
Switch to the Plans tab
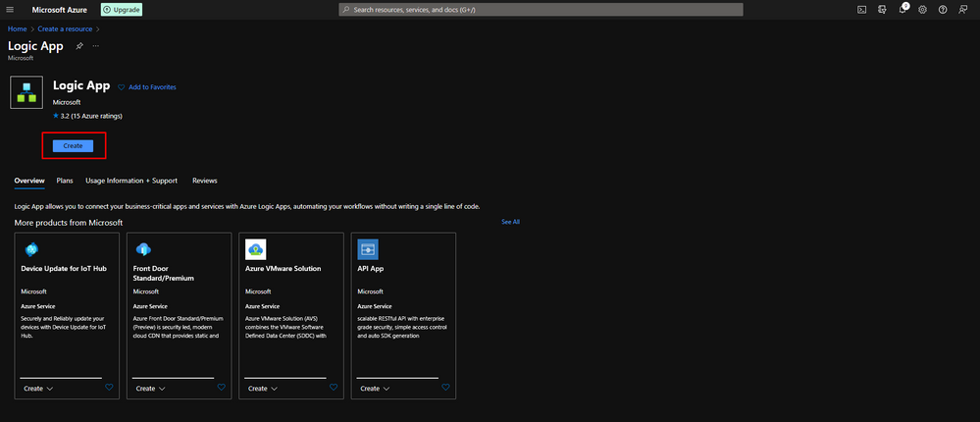click(65, 181)
